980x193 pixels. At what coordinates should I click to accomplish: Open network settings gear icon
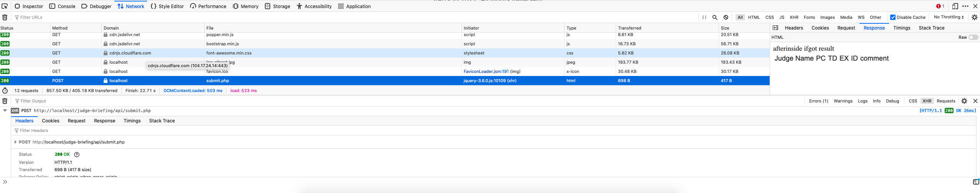pos(974,17)
